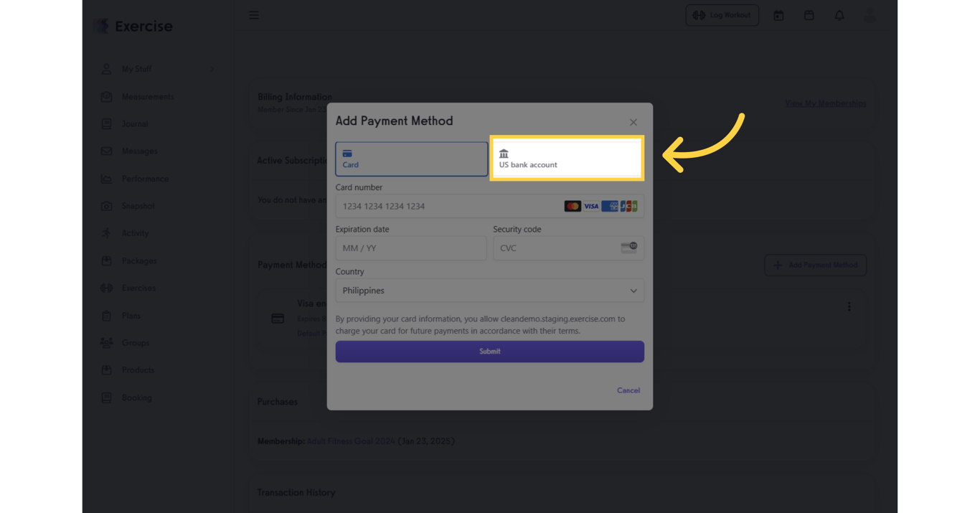Viewport: 980px width, 513px height.
Task: Click the user avatar at top right
Action: tap(869, 15)
